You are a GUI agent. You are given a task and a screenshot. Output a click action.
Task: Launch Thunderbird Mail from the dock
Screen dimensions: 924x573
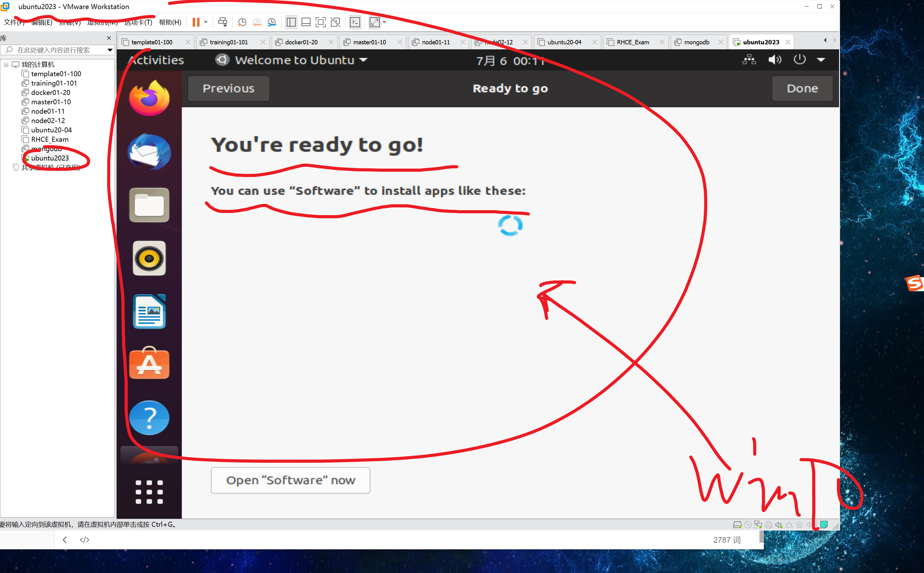click(149, 151)
